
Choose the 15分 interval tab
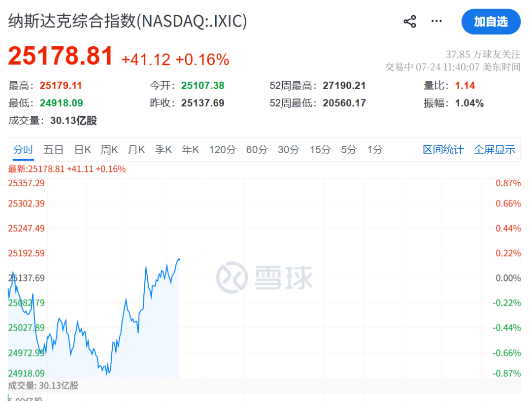pos(320,149)
